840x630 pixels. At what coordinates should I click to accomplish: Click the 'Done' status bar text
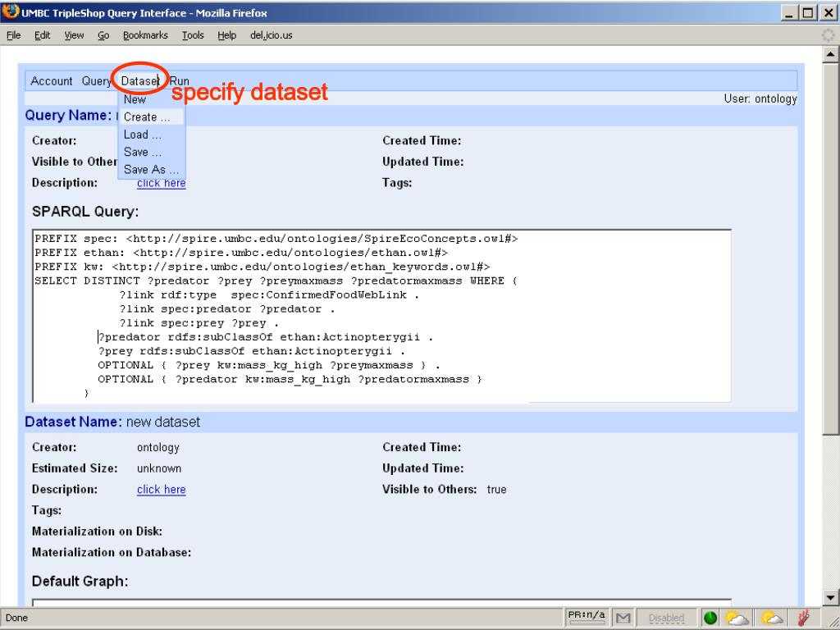pyautogui.click(x=16, y=618)
